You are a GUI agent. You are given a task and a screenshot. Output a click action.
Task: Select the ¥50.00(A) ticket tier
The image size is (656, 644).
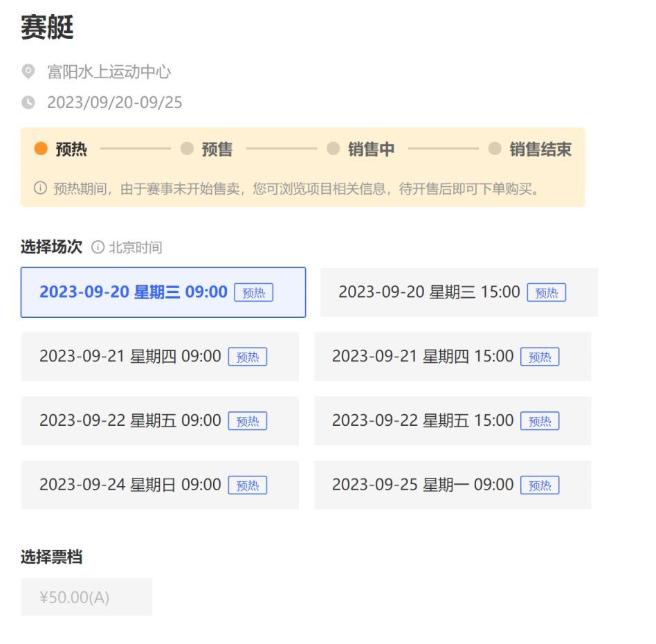(86, 597)
